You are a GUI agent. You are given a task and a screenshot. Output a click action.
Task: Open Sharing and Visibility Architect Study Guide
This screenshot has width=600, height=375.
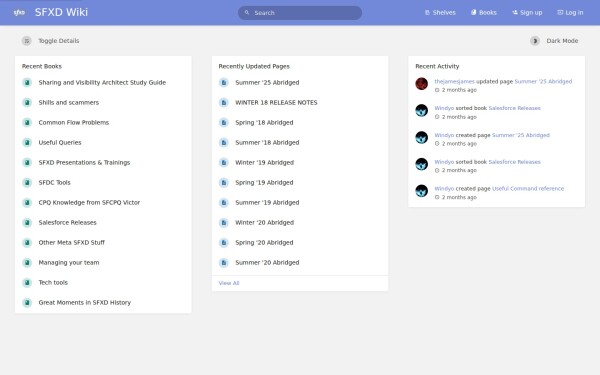click(x=102, y=82)
